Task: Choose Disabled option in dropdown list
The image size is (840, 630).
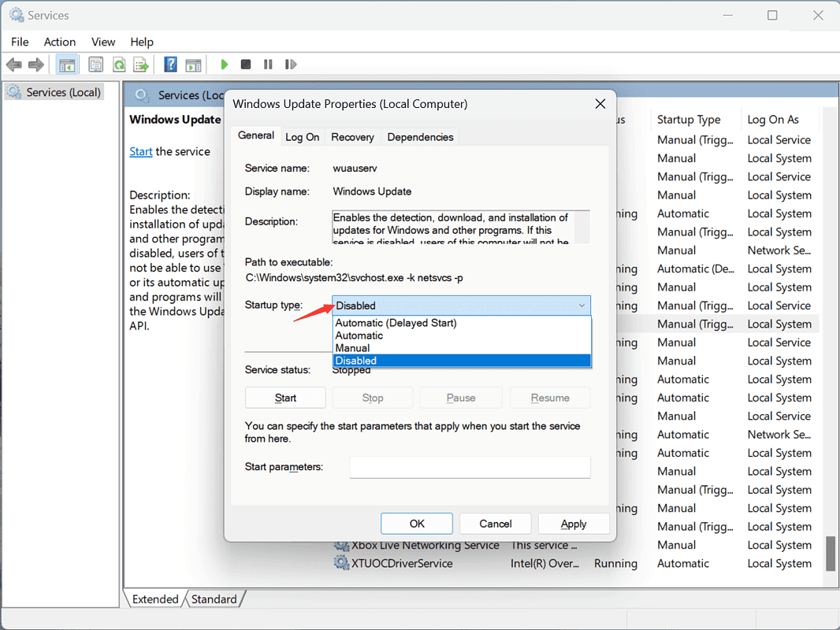Action: [x=461, y=361]
